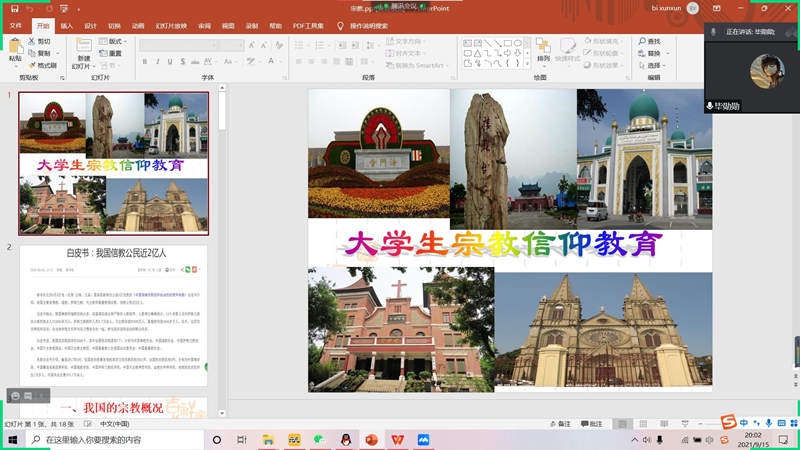Select slide 2 thumbnail 白皮书
The image size is (800, 450).
(113, 315)
